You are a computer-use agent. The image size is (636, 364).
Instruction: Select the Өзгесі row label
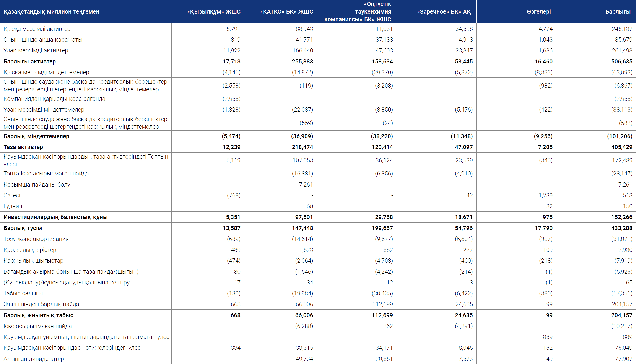tap(12, 195)
